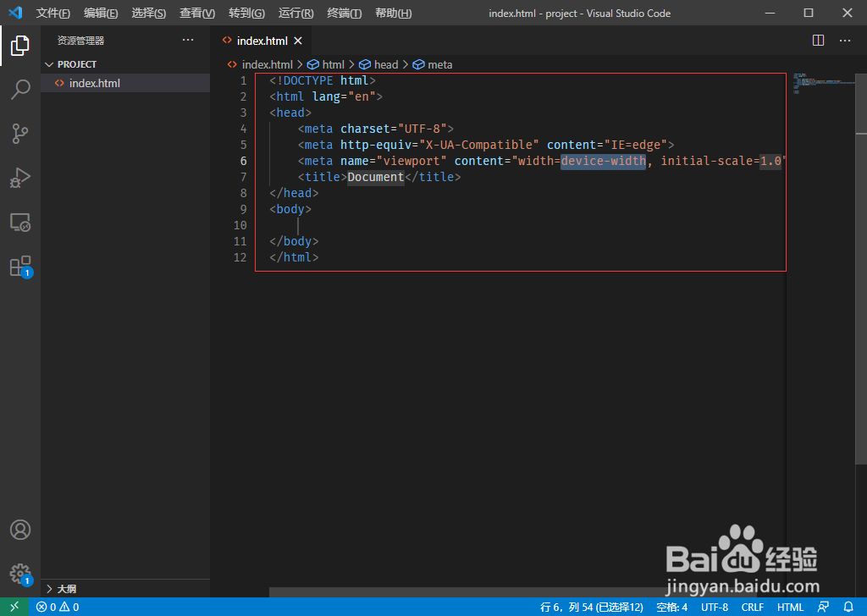
Task: Open the Run and Debug view
Action: (20, 178)
